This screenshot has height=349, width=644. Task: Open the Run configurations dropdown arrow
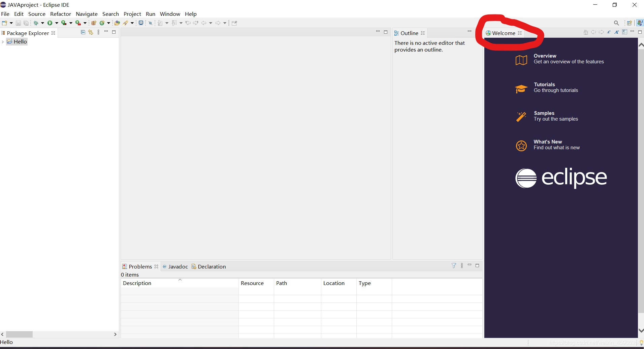(57, 23)
